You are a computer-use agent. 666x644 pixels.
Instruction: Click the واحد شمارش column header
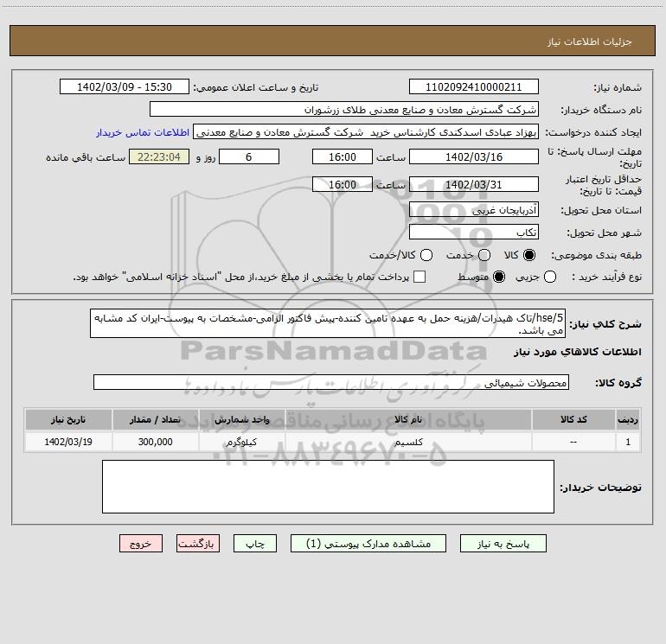(x=241, y=420)
